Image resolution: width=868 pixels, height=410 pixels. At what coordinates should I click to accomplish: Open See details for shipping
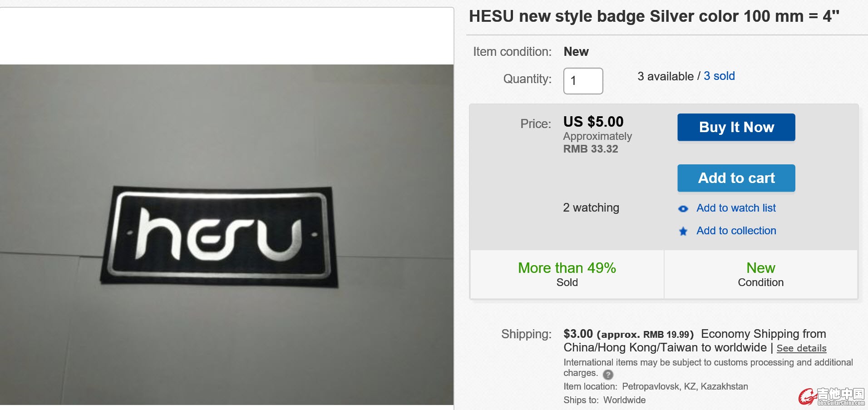pos(801,348)
